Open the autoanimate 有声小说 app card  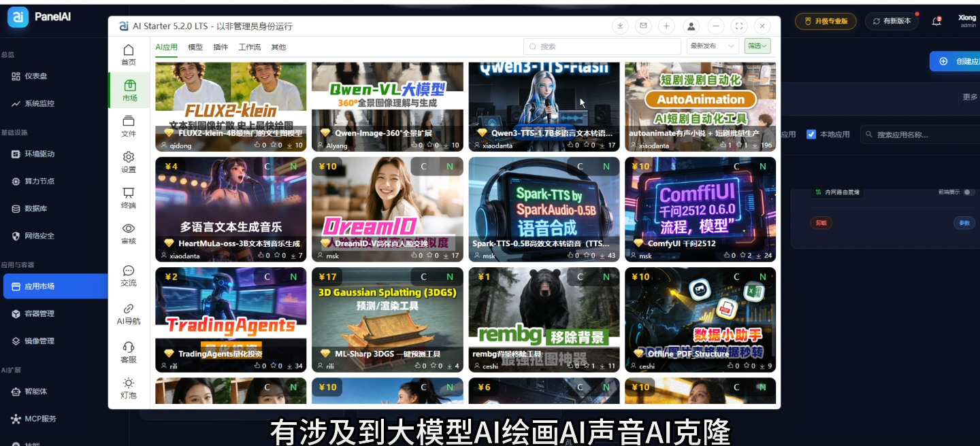pyautogui.click(x=700, y=107)
